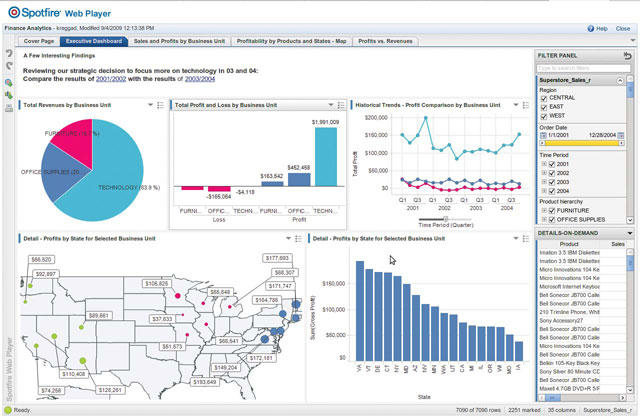Screen dimensions: 640x416
Task: Switch to the Cover Page tab
Action: click(x=39, y=41)
